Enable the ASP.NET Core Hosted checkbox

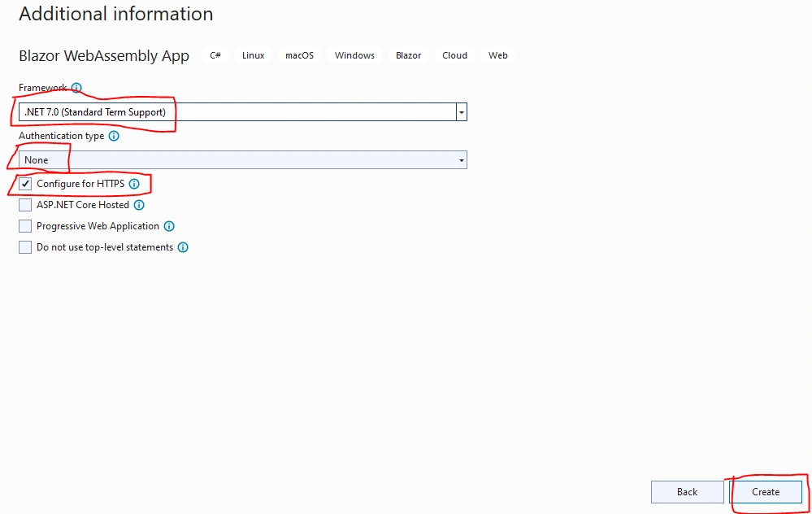coord(25,205)
